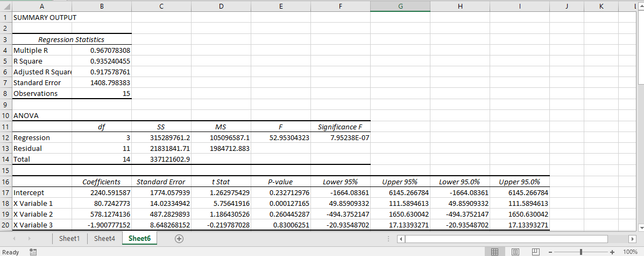Click the 100% zoom level button
644x256 pixels.
[x=629, y=252]
